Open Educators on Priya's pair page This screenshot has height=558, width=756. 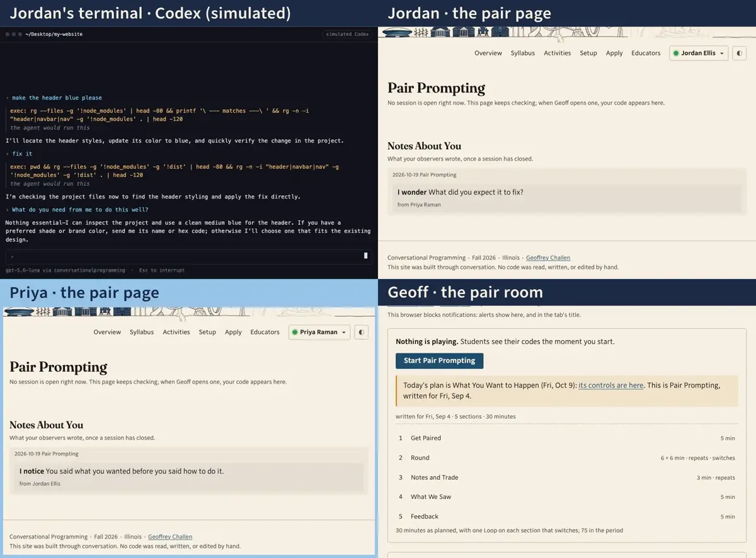(265, 332)
